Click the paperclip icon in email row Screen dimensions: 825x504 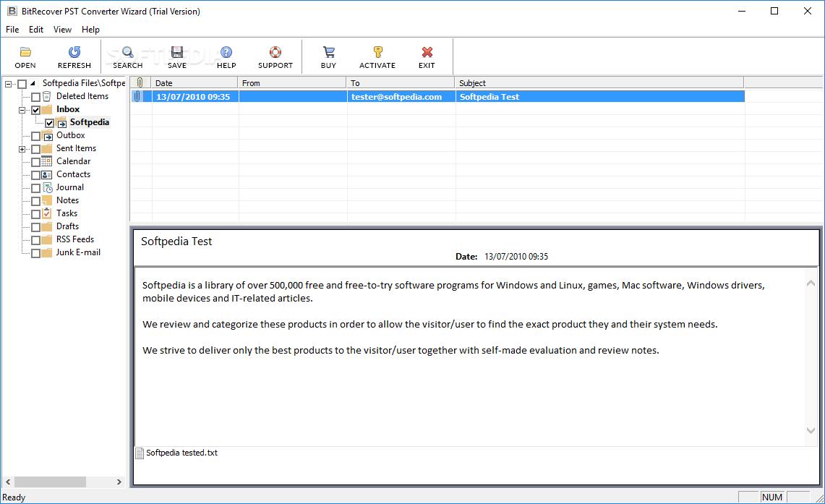137,96
